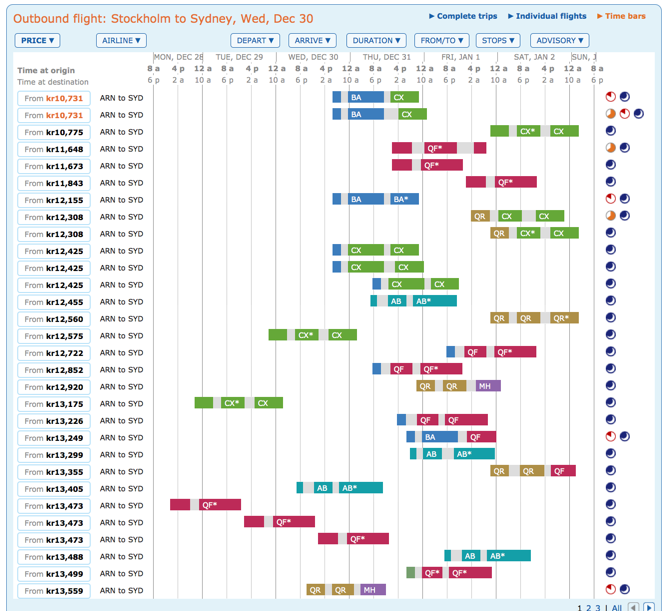This screenshot has width=668, height=611.
Task: Open the STOPS filter dropdown
Action: click(497, 41)
